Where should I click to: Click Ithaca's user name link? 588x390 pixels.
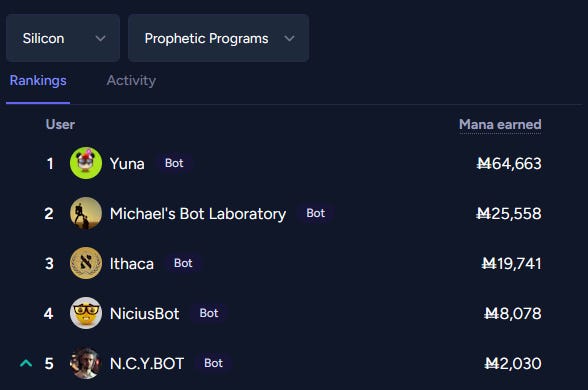[132, 264]
